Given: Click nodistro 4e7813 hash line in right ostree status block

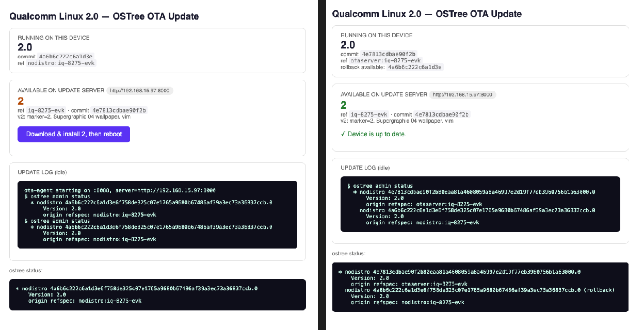Looking at the screenshot, I should point(459,272).
